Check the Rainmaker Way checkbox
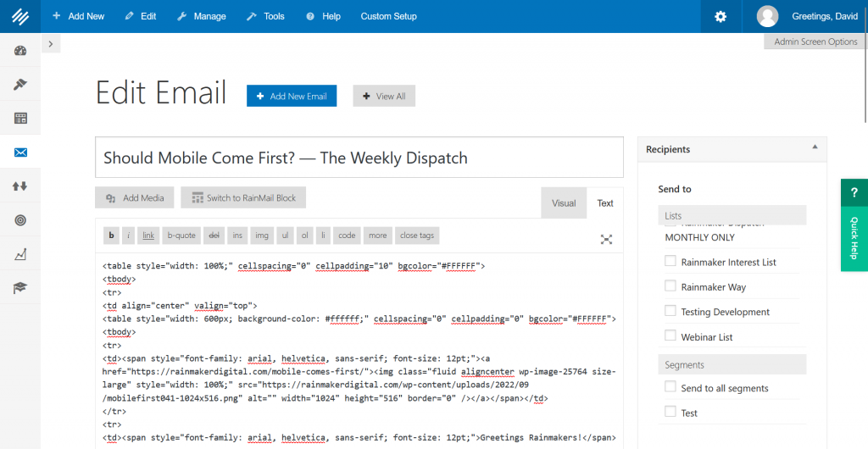868x449 pixels. 670,285
